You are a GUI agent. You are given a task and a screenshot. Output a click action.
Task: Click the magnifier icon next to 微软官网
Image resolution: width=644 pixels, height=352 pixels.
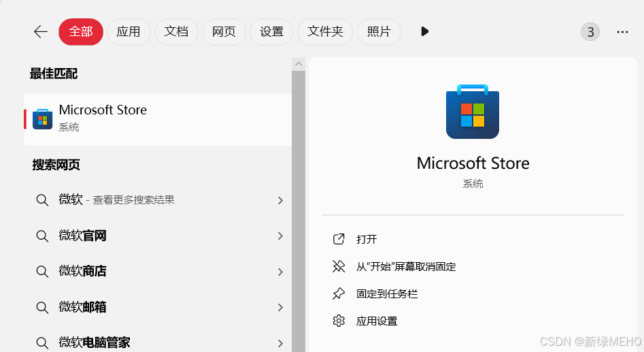coord(42,236)
